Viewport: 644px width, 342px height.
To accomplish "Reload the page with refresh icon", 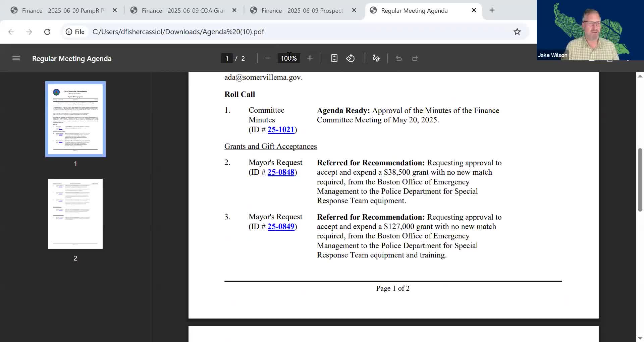I will pyautogui.click(x=47, y=32).
